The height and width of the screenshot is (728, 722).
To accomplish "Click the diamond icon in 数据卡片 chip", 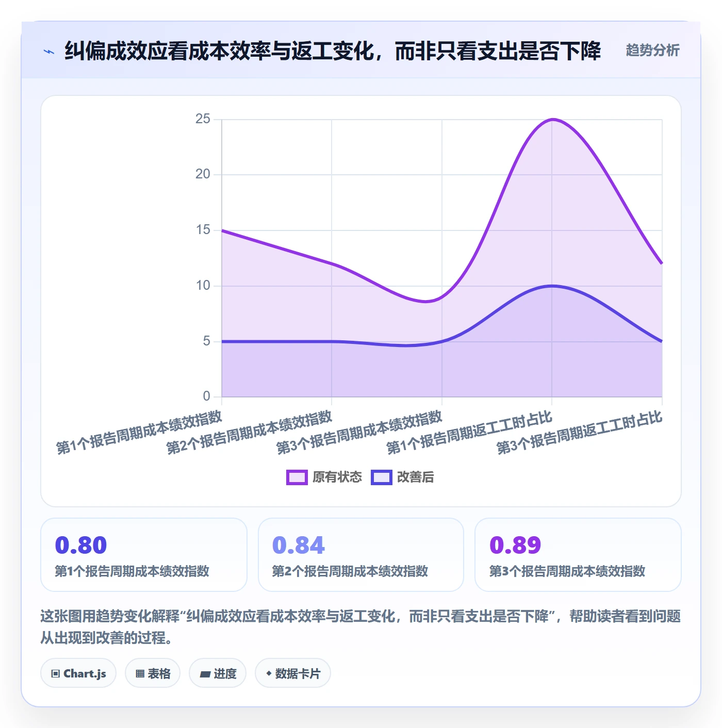I will coord(269,673).
